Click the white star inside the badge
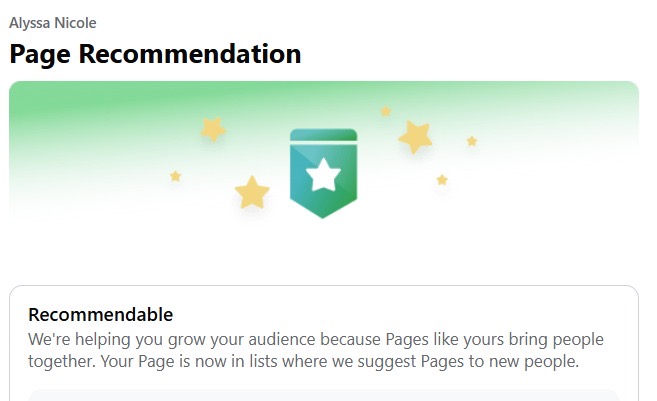Screen dimensions: 657x401 point(323,175)
